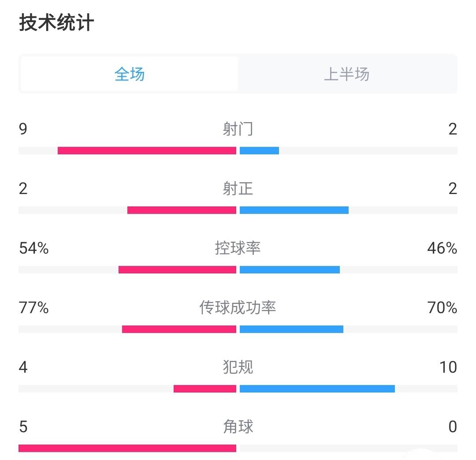Screen dimensions: 476x460
Task: Click the 犯规 (fouls) stat label
Action: (x=238, y=367)
